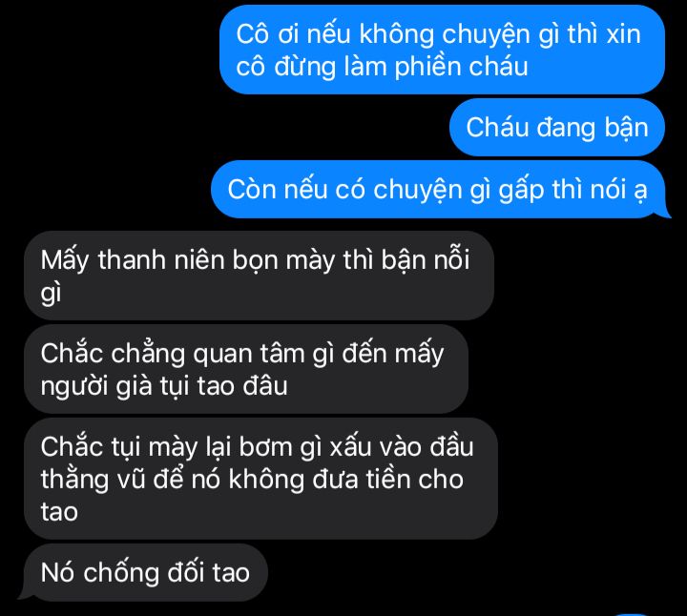Click the line "cô đừng làm phiền cháu"

pos(382,67)
